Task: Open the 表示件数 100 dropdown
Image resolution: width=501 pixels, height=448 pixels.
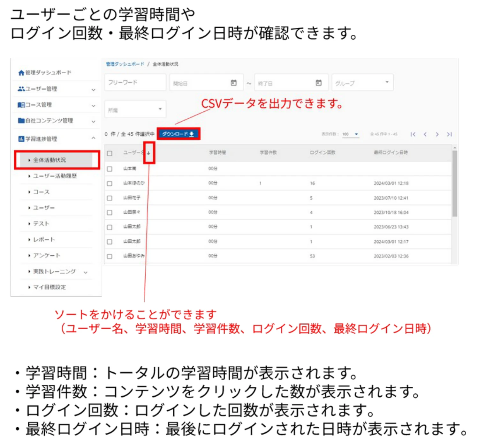Action: (x=350, y=134)
